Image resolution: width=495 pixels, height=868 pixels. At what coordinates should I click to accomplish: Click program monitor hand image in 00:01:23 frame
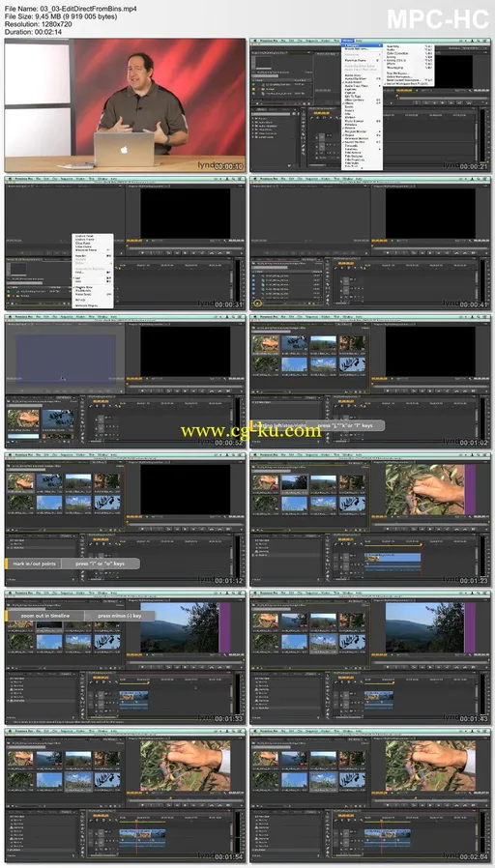click(x=424, y=489)
